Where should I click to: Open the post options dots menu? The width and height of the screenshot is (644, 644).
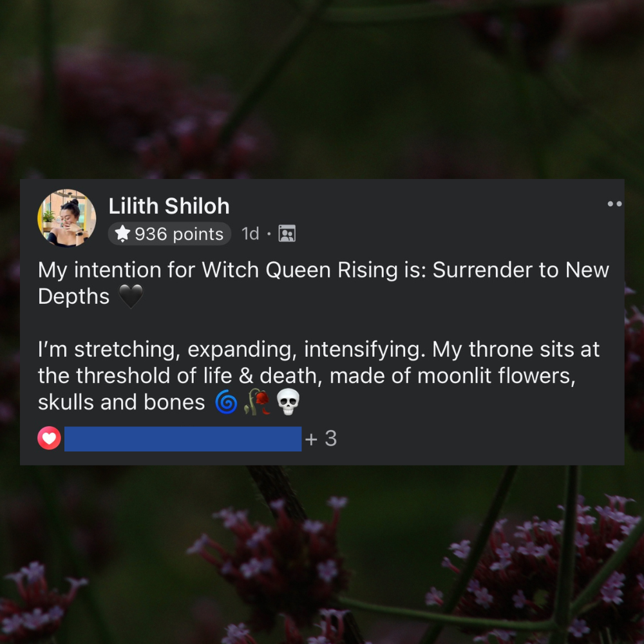[x=614, y=204]
